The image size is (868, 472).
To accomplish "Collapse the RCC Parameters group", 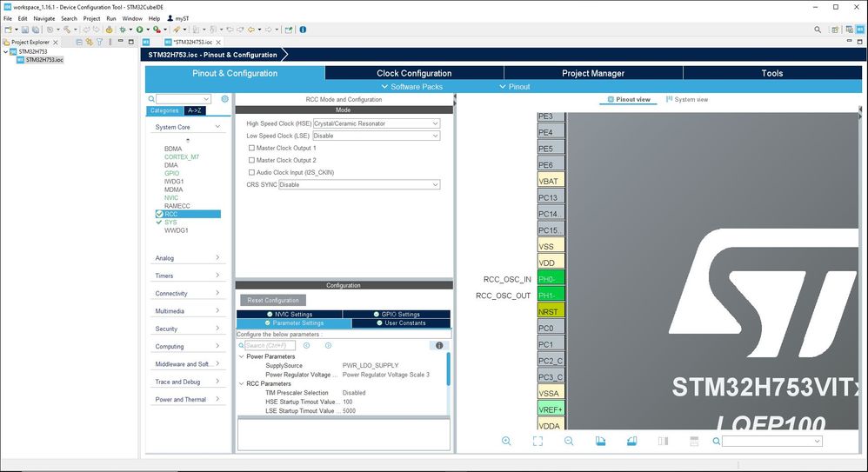I will (242, 383).
